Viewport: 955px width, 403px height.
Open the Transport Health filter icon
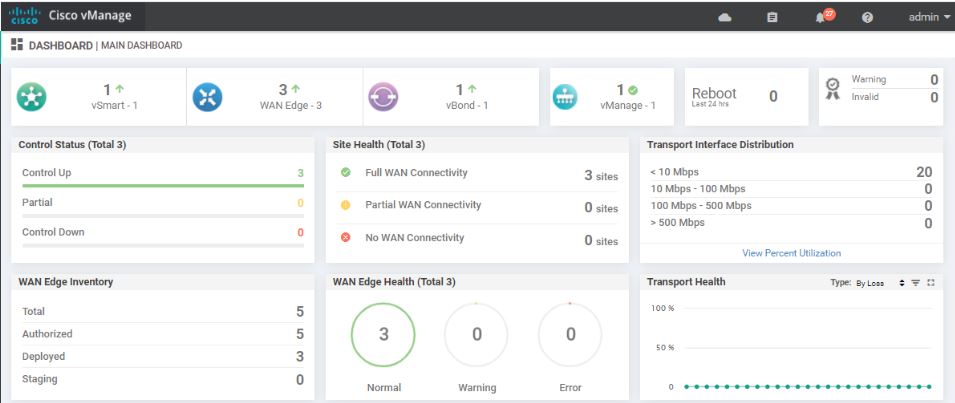coord(918,282)
